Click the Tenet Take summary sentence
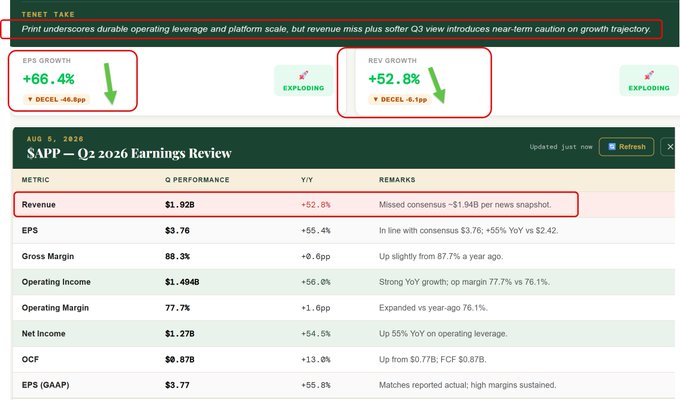The height and width of the screenshot is (400, 680). pos(336,29)
